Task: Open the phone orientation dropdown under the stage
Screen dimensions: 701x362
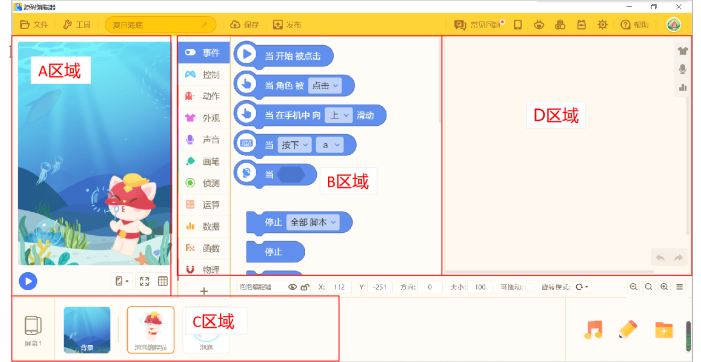Action: click(x=122, y=281)
